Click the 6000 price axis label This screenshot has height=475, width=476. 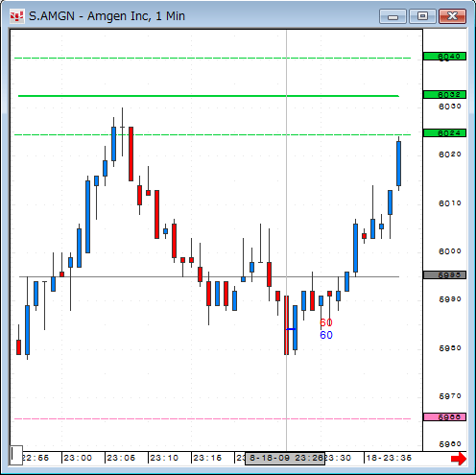pos(450,251)
